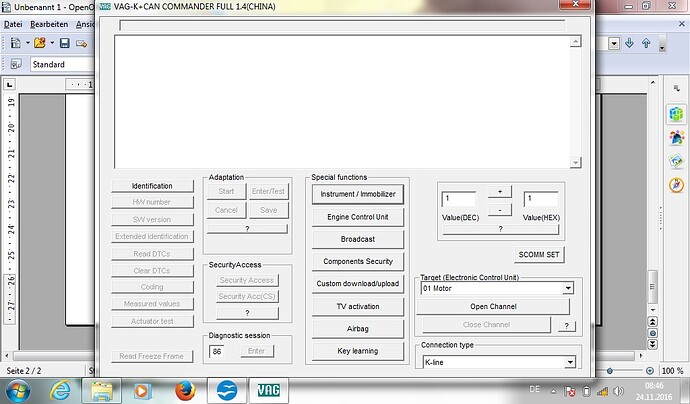Click the Seite 2 / 2 status text

tap(24, 371)
